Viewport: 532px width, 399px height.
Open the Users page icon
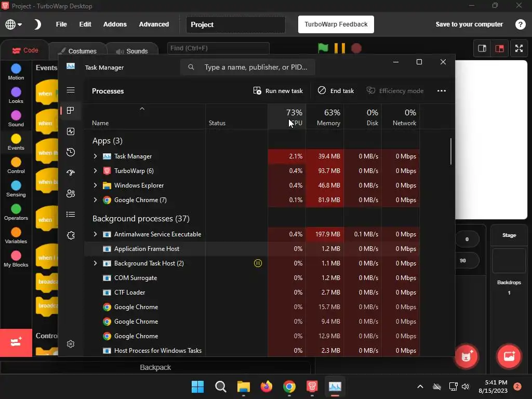71,194
